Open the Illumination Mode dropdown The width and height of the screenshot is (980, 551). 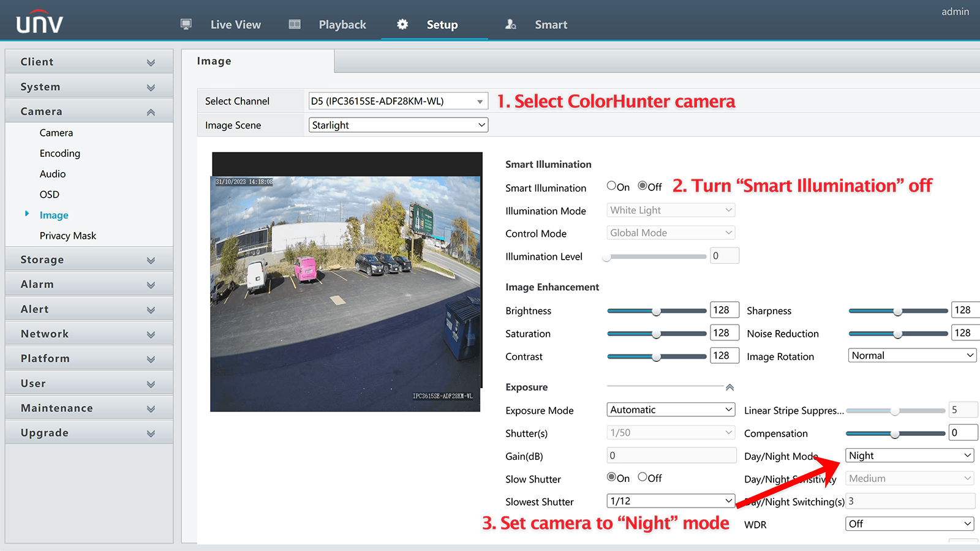(x=671, y=210)
